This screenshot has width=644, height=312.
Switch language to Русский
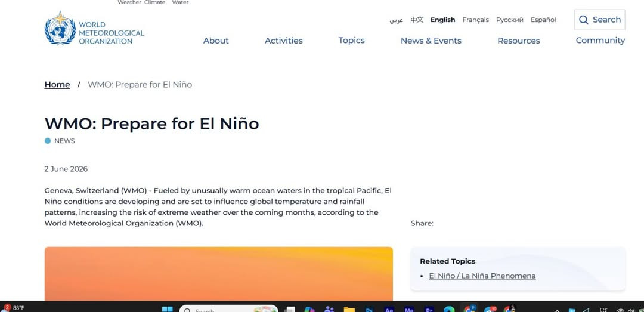[510, 20]
